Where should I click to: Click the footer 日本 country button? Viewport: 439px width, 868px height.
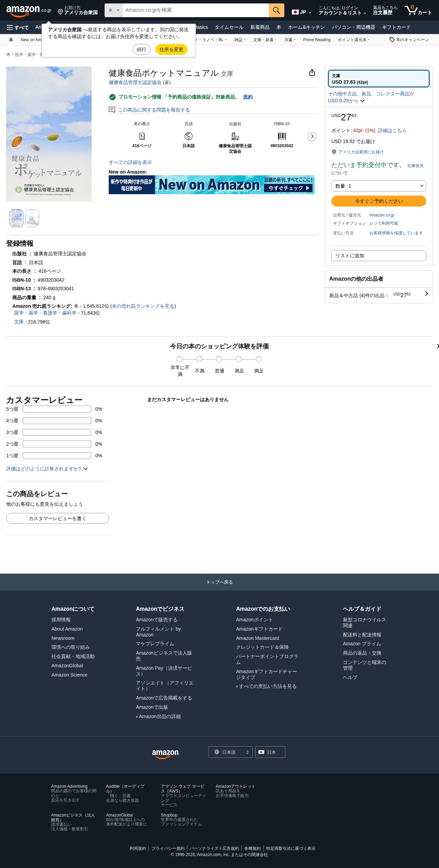(270, 752)
